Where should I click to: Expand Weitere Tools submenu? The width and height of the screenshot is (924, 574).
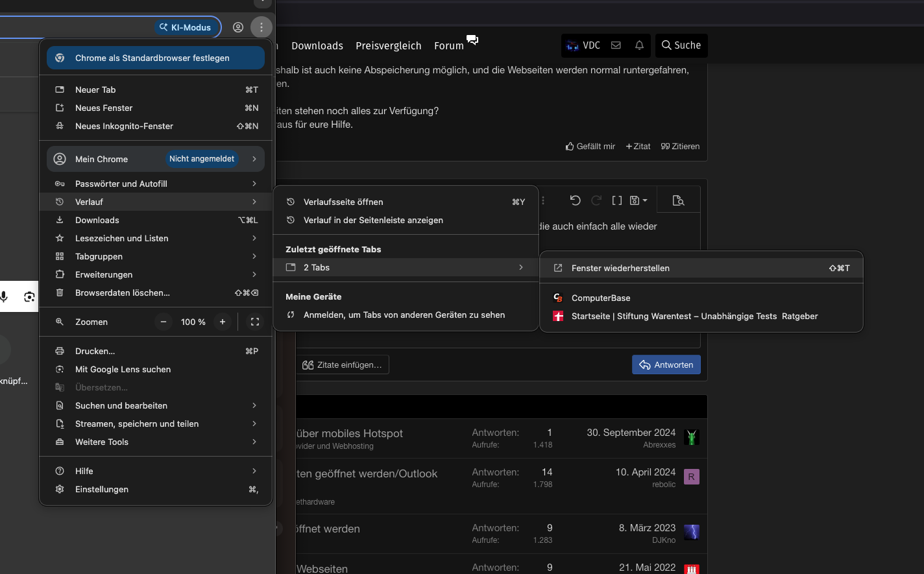[156, 442]
